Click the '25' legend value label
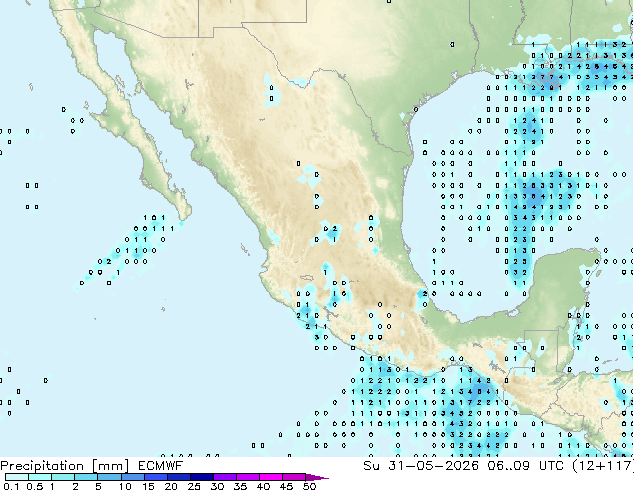The height and width of the screenshot is (490, 634). pyautogui.click(x=194, y=486)
